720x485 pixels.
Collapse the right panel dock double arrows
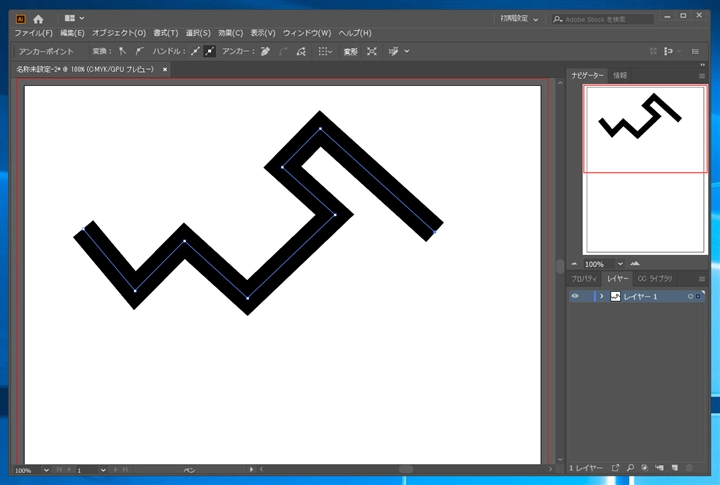(702, 65)
